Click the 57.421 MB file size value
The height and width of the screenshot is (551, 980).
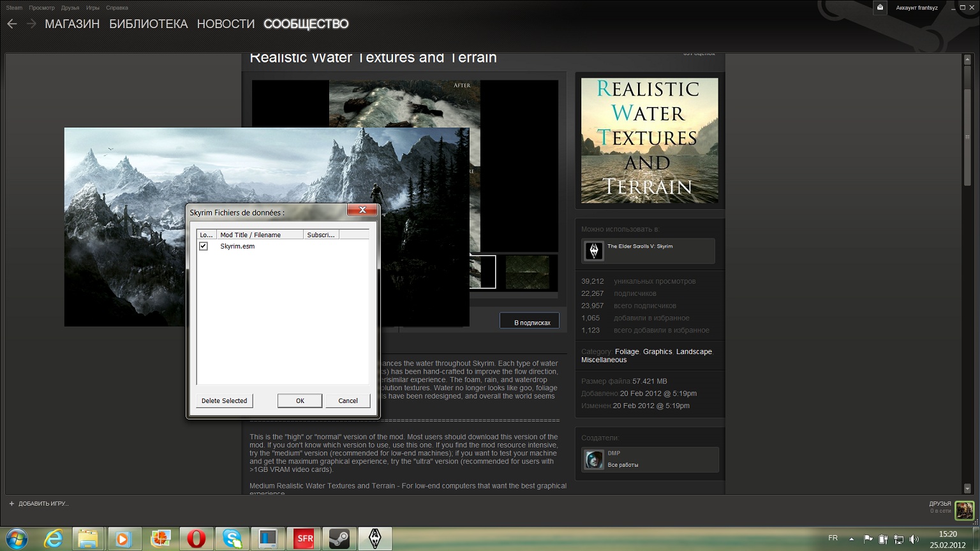coord(650,381)
